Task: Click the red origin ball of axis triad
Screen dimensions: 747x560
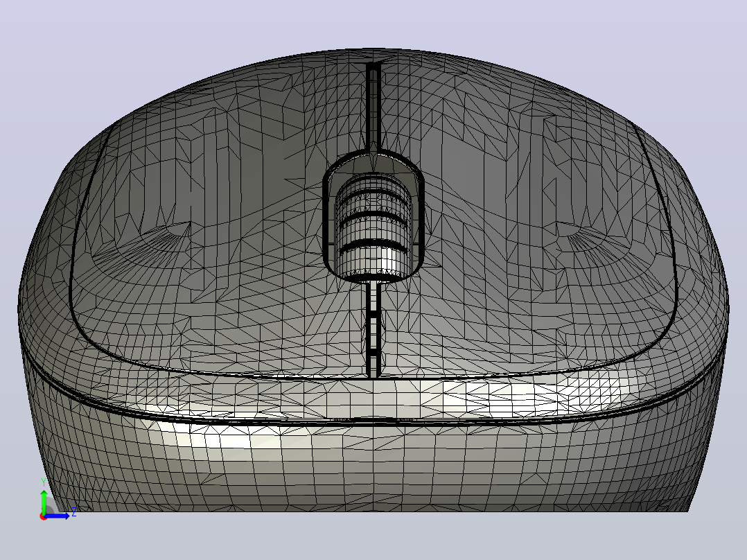Action: [44, 516]
